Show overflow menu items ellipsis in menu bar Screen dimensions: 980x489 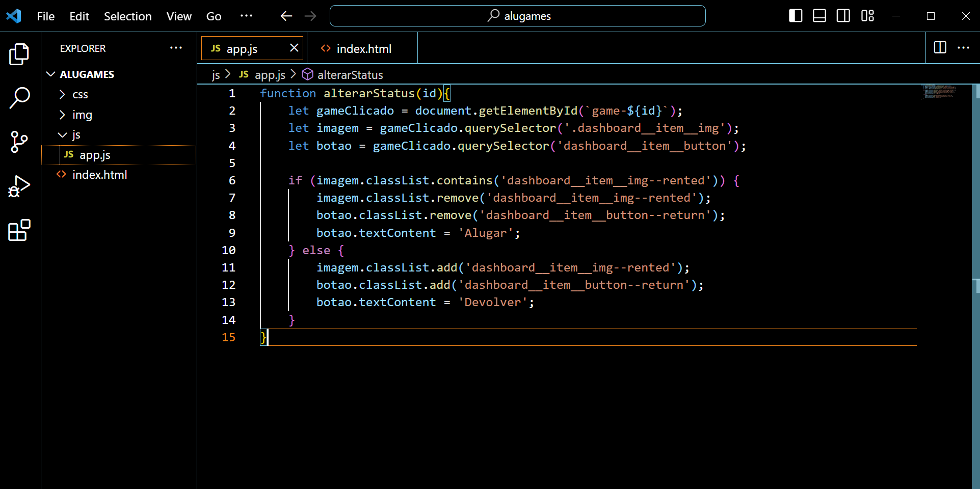point(246,16)
